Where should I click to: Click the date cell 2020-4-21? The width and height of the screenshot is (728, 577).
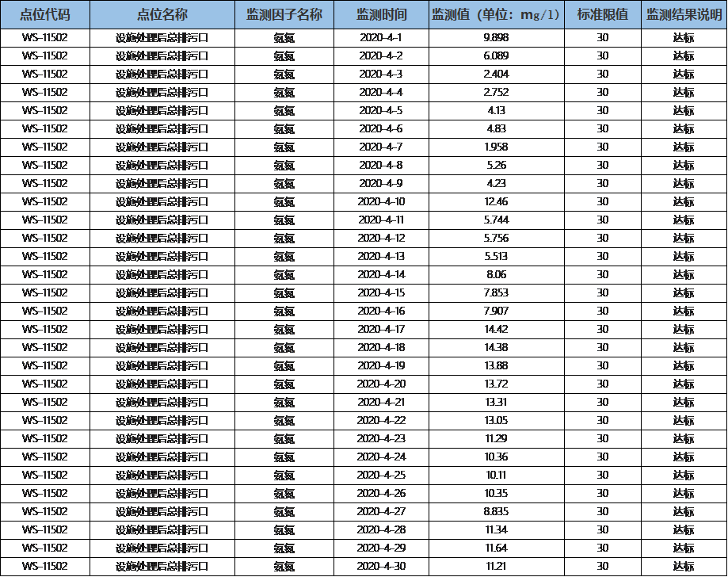click(x=381, y=402)
